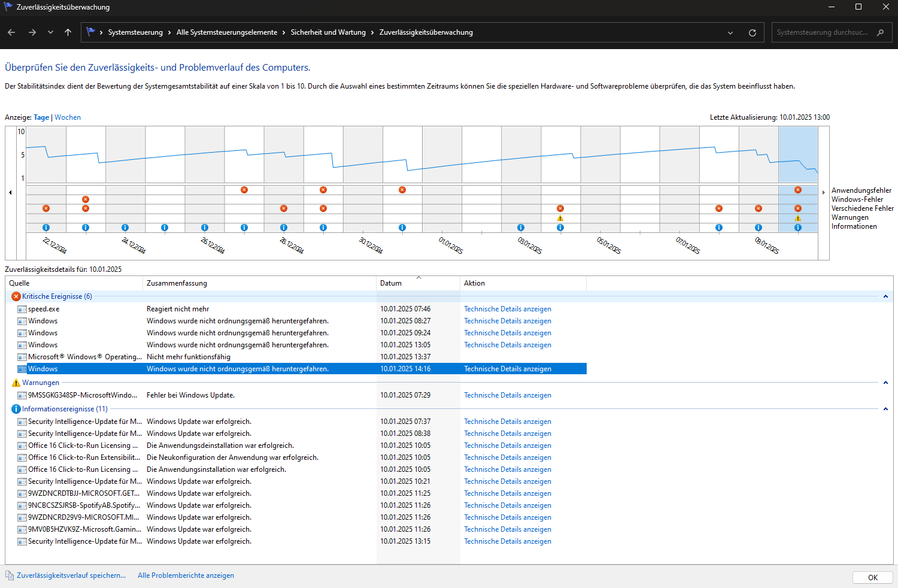The image size is (898, 588).
Task: Go back with the Back arrow
Action: tap(11, 32)
